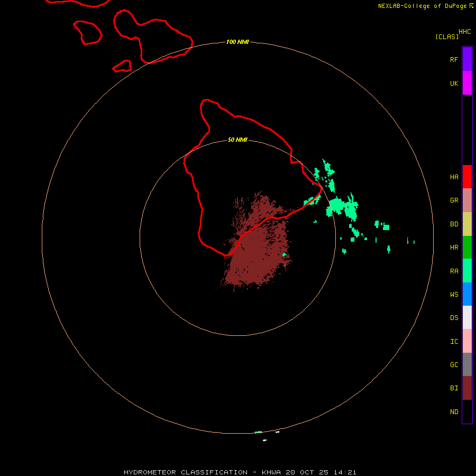Pick the BI dark red legend swatch

coord(467,388)
